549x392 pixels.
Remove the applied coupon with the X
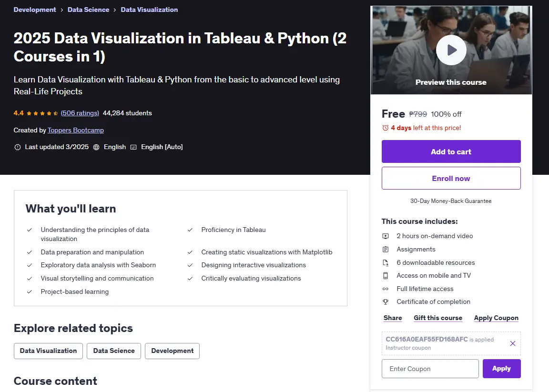coord(513,344)
